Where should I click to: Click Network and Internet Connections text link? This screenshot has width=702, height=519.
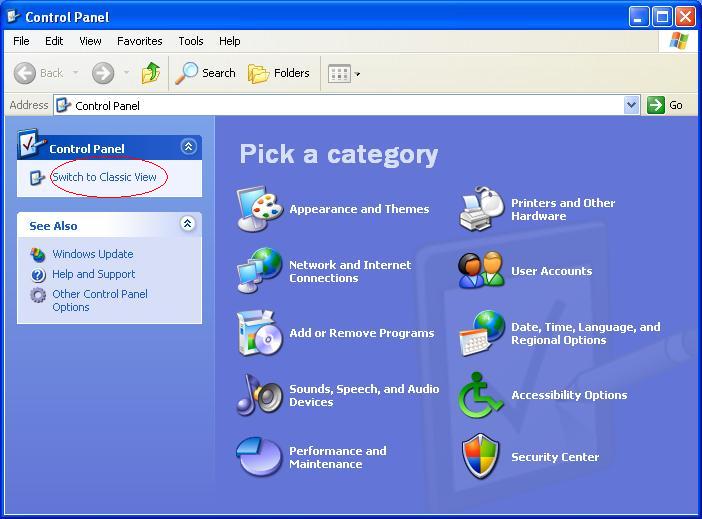coord(350,271)
